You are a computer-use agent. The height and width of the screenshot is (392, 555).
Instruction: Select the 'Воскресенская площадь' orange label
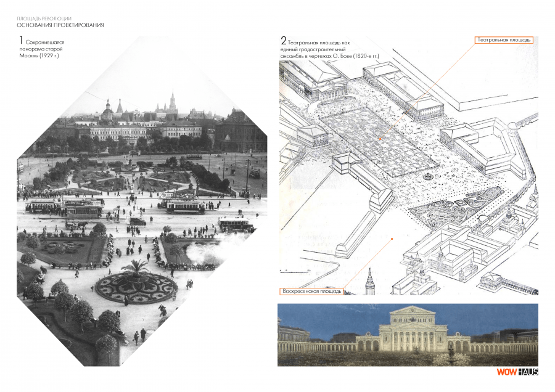click(x=311, y=290)
